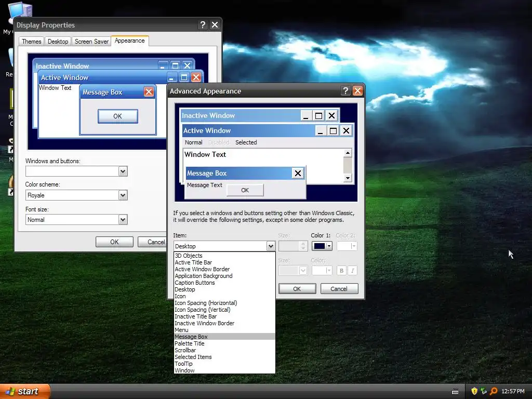Choose Selected Items from the list
532x399 pixels.
pyautogui.click(x=224, y=357)
